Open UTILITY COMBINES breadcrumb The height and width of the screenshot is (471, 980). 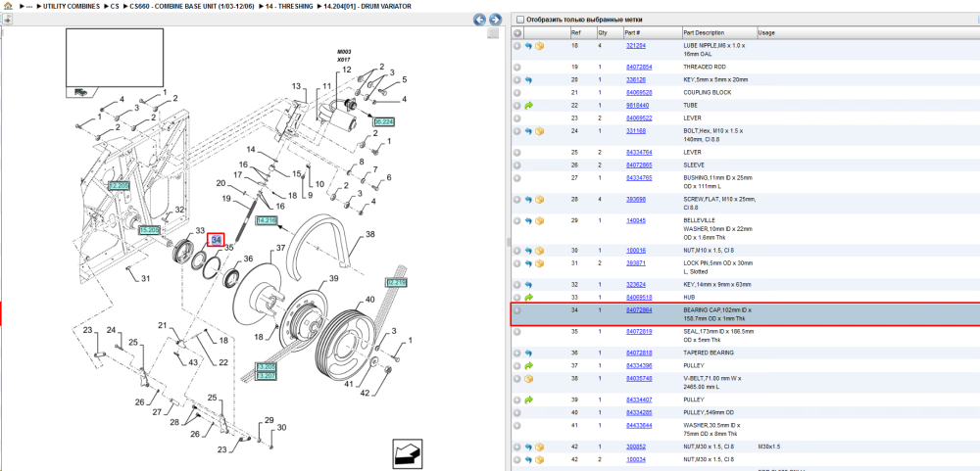(x=71, y=6)
